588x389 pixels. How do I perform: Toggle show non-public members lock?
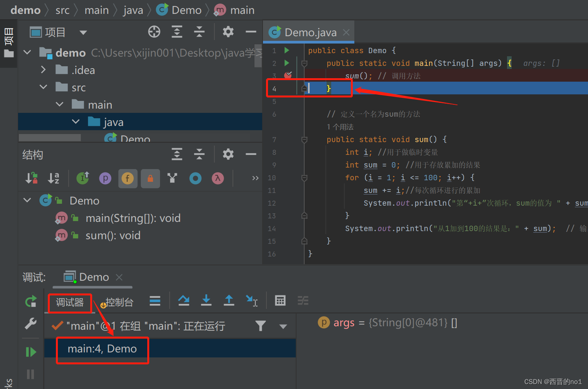point(150,178)
